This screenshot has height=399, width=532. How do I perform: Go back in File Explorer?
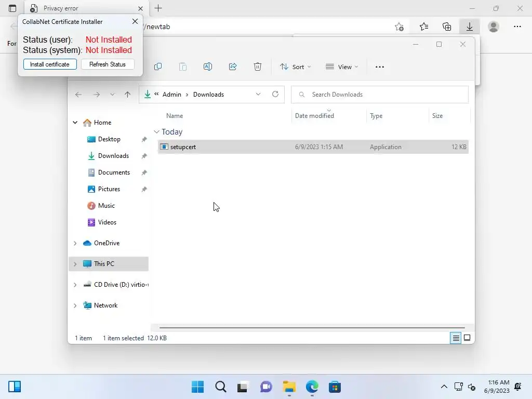[x=78, y=95]
